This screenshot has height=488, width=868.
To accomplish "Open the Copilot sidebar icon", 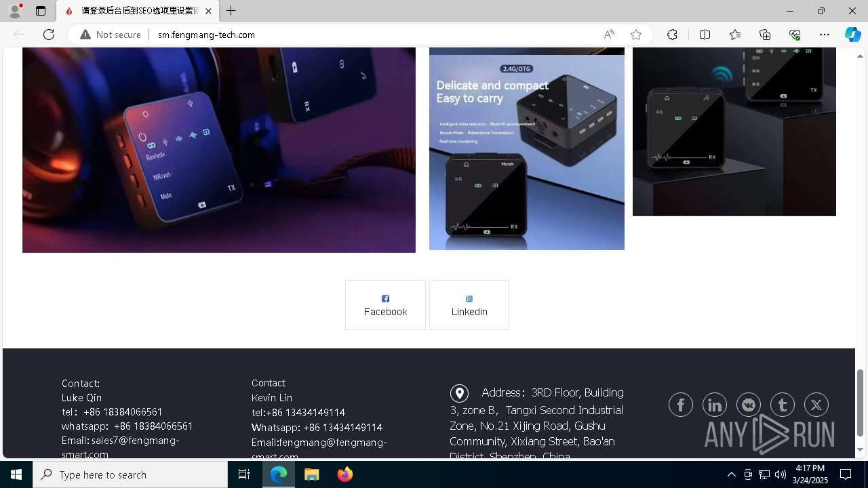I will (x=852, y=35).
